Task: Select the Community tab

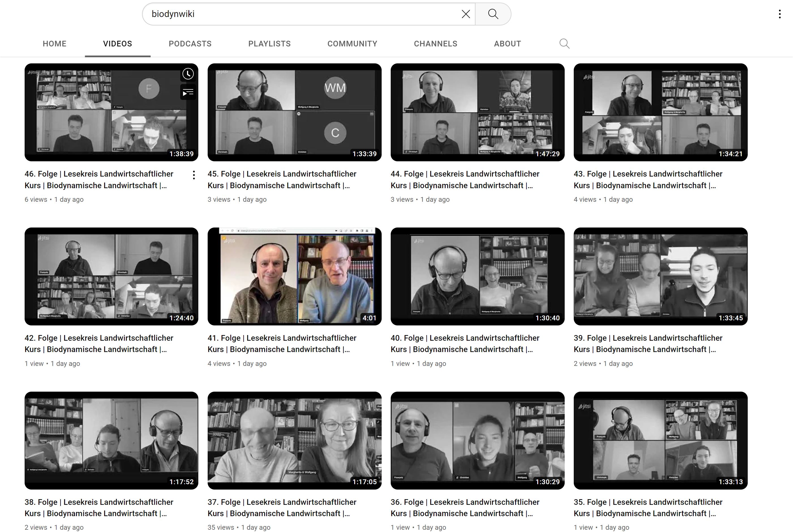Action: (352, 44)
